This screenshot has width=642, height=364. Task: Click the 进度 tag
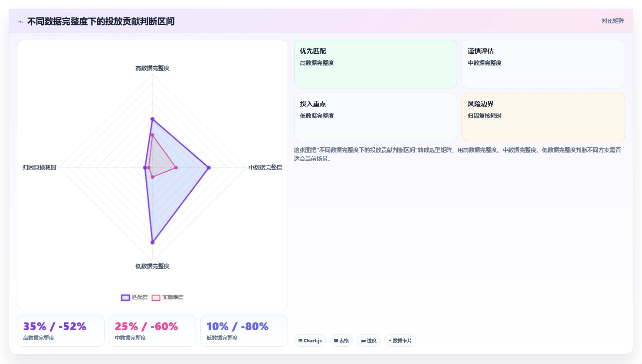pyautogui.click(x=369, y=341)
